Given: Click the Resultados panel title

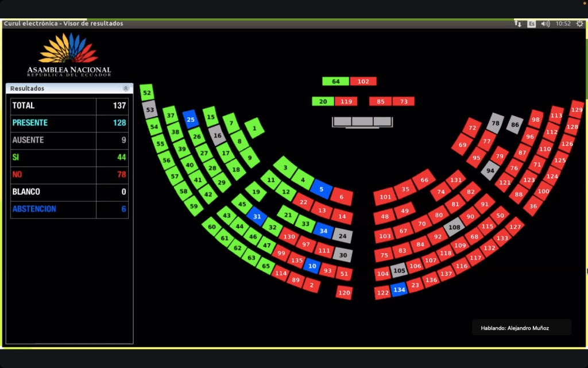Looking at the screenshot, I should click(28, 89).
